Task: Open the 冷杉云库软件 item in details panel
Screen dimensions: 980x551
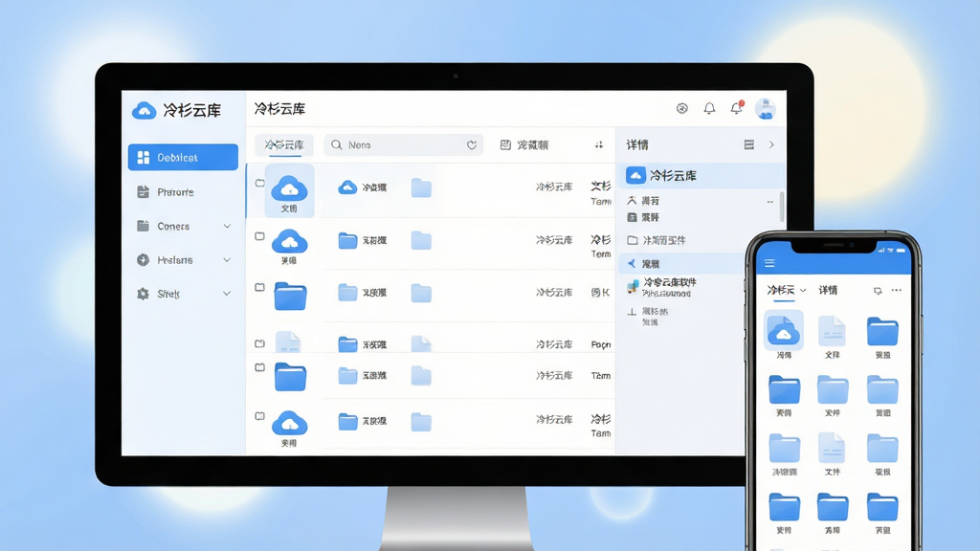Action: pyautogui.click(x=662, y=287)
